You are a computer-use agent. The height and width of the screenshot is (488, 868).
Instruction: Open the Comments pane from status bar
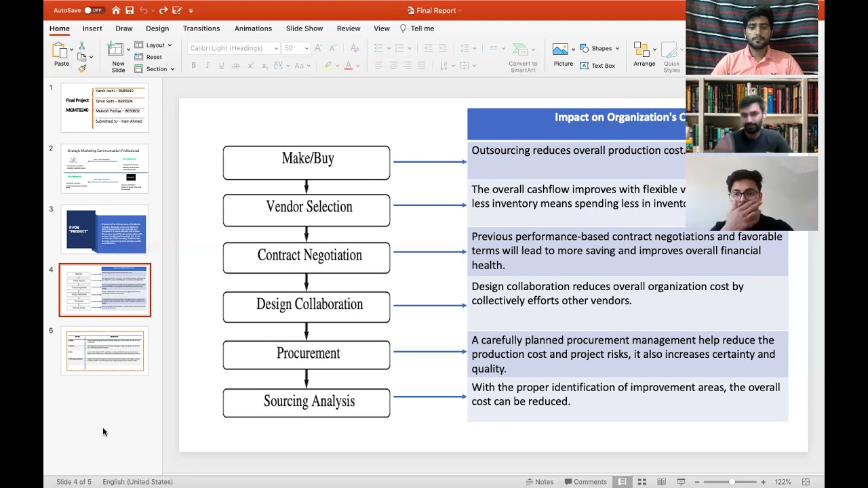pyautogui.click(x=586, y=482)
